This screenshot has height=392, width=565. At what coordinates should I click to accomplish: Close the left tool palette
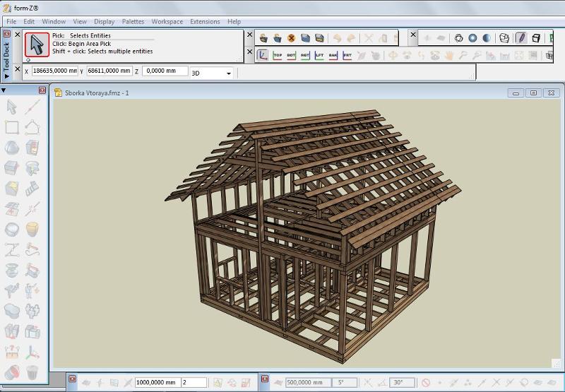(x=42, y=90)
